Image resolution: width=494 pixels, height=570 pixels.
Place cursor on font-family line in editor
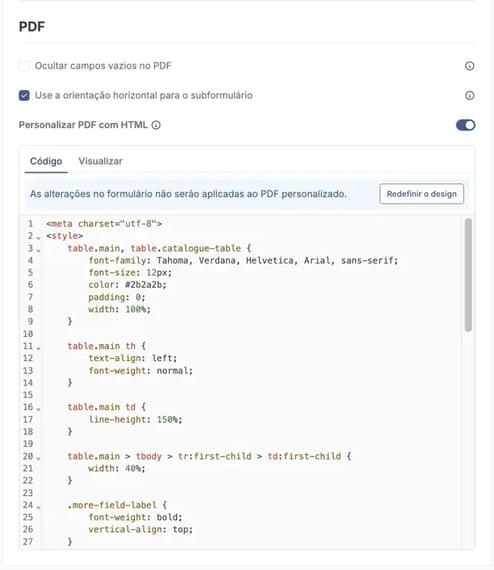point(243,260)
